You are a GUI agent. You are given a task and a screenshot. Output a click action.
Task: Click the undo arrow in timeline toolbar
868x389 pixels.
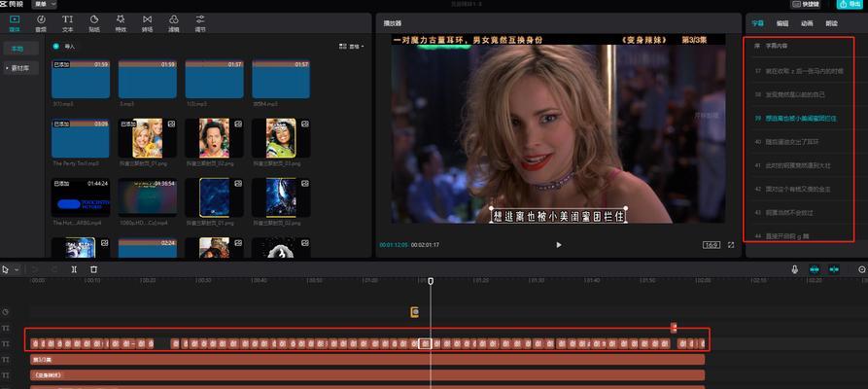[x=34, y=269]
